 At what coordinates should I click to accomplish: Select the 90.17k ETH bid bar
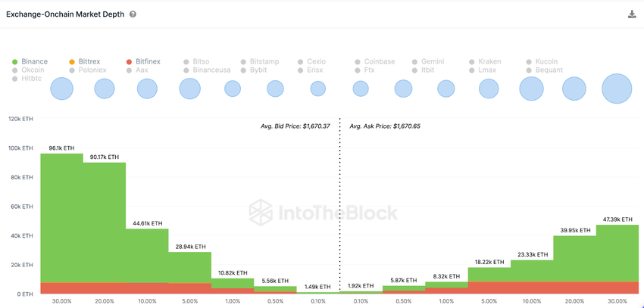pos(105,223)
